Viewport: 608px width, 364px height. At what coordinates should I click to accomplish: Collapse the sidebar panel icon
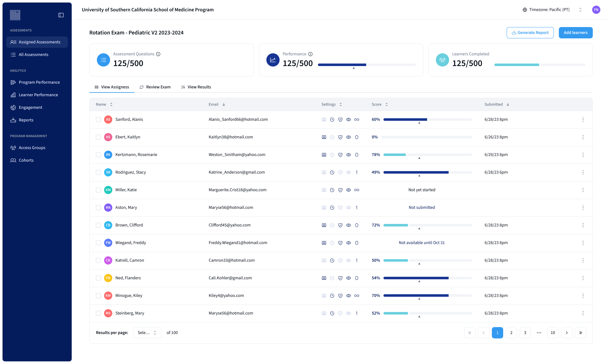coord(61,15)
